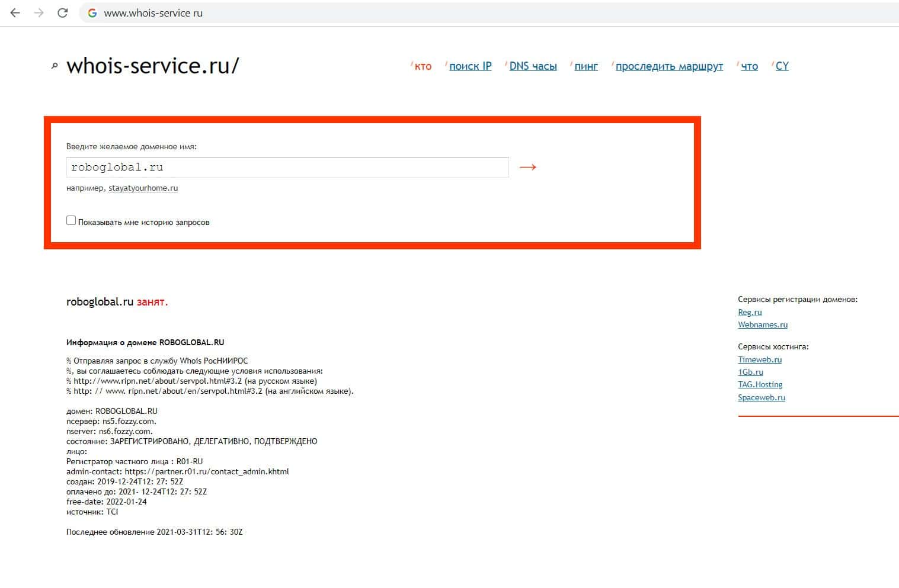Open 'проследить маршрут' traceroute link

(x=669, y=66)
